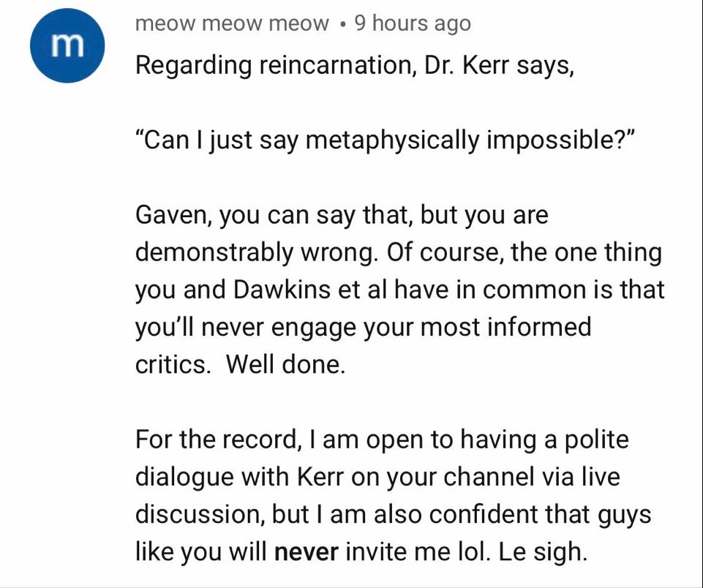Click the dot separator after the username
The image size is (703, 588).
342,25
